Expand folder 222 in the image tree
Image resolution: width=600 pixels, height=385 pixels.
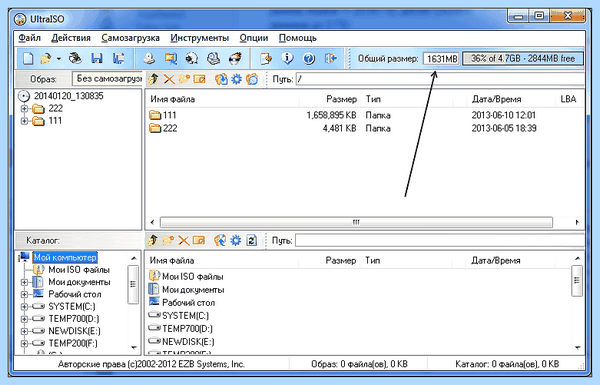click(x=24, y=109)
